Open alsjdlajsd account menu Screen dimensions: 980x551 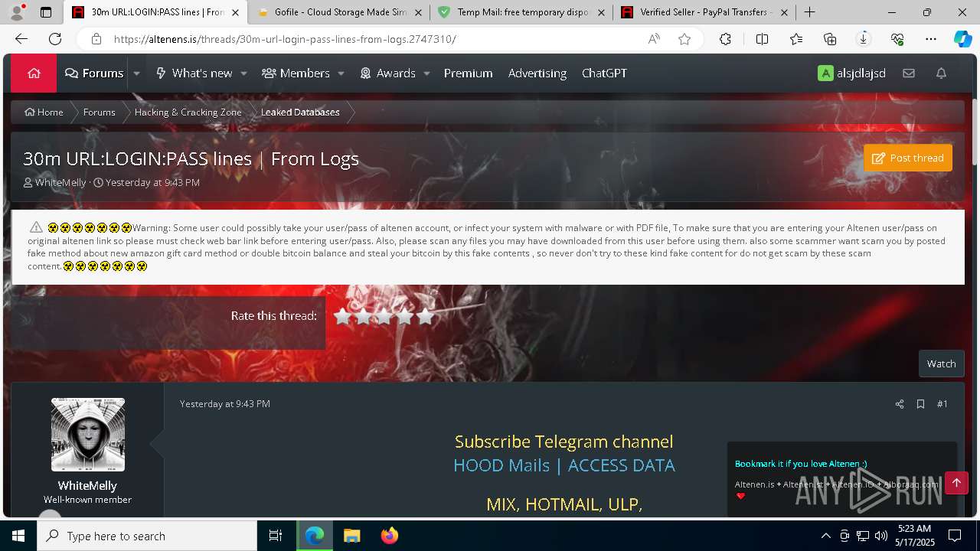pos(851,73)
